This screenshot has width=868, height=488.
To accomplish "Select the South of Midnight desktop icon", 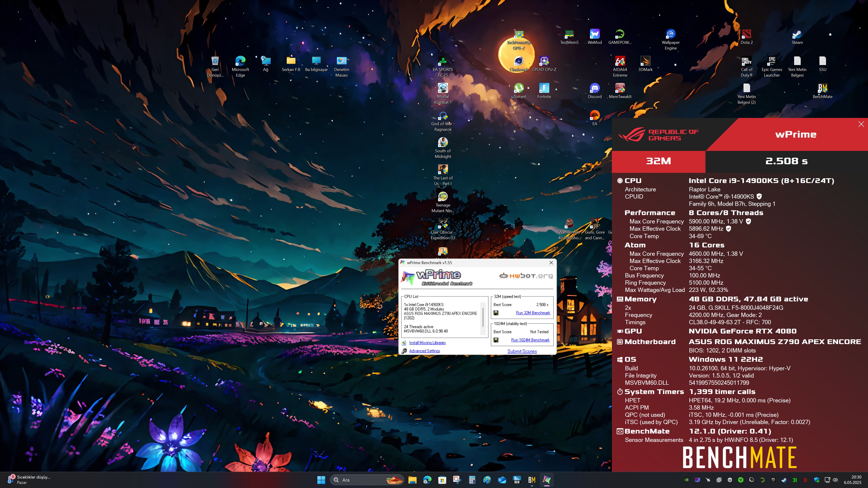I will pos(443,148).
